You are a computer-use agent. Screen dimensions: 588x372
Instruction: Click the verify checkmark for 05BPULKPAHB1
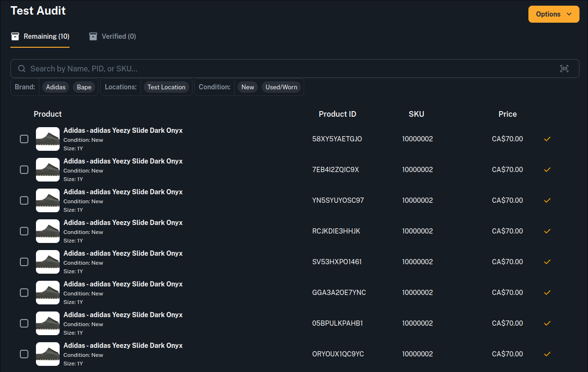pos(547,323)
